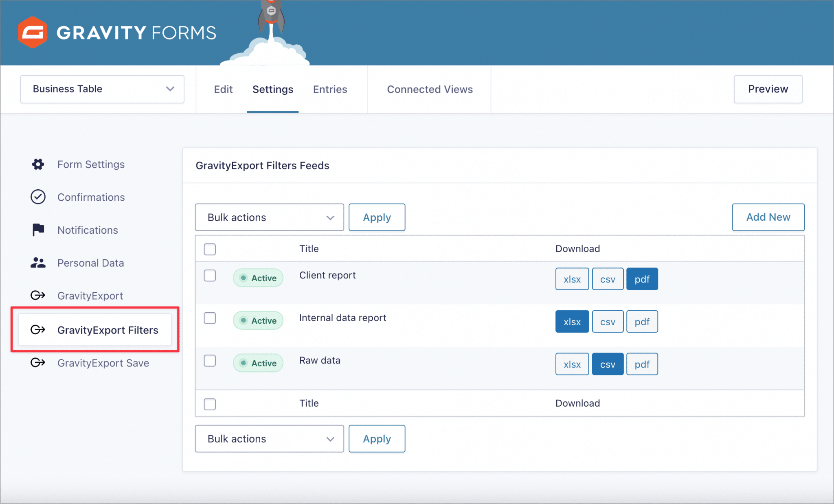Open the top Bulk actions dropdown
This screenshot has width=834, height=504.
click(269, 217)
